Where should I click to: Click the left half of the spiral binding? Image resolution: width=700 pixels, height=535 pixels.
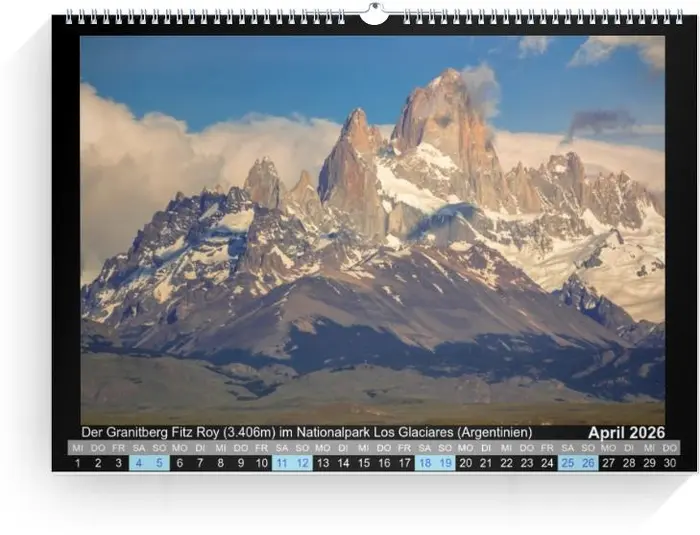tap(205, 17)
